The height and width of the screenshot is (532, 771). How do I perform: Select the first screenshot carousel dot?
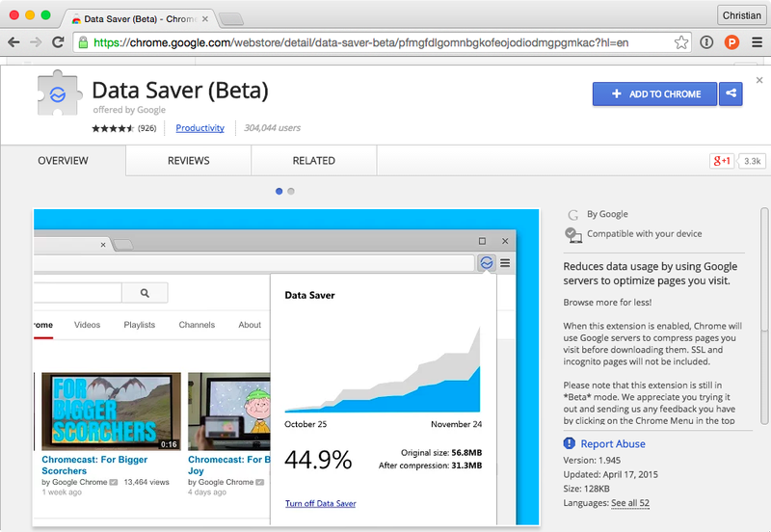[x=279, y=191]
